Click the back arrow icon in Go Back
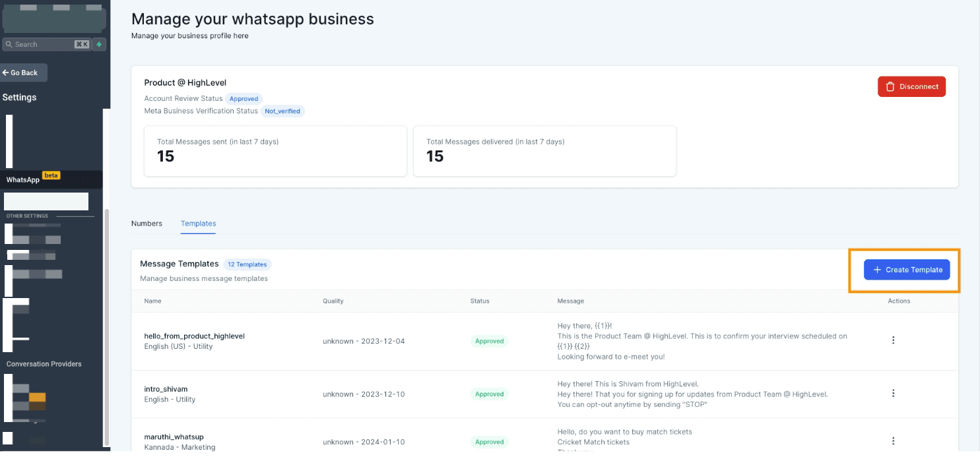Image resolution: width=980 pixels, height=457 pixels. pyautogui.click(x=5, y=73)
